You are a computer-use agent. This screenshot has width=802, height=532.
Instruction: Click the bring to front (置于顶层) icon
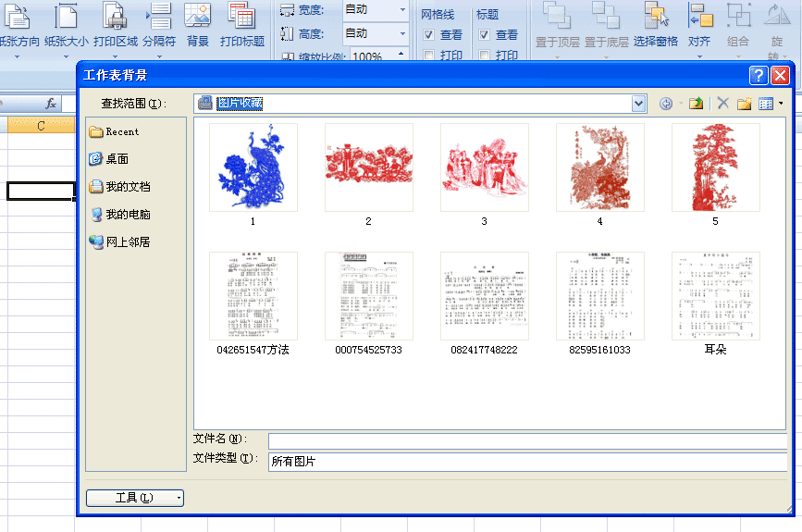557,16
